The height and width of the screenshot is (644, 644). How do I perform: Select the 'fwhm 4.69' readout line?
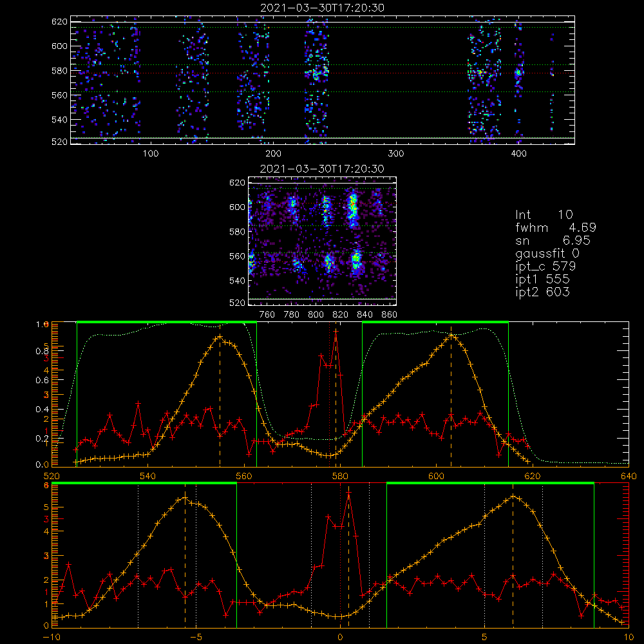coord(556,227)
